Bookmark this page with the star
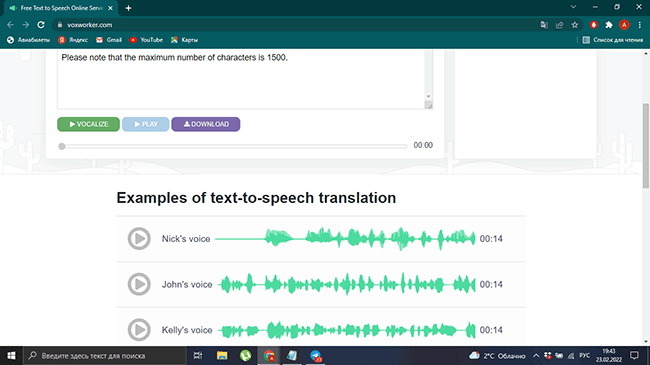650x365 pixels. pyautogui.click(x=575, y=25)
